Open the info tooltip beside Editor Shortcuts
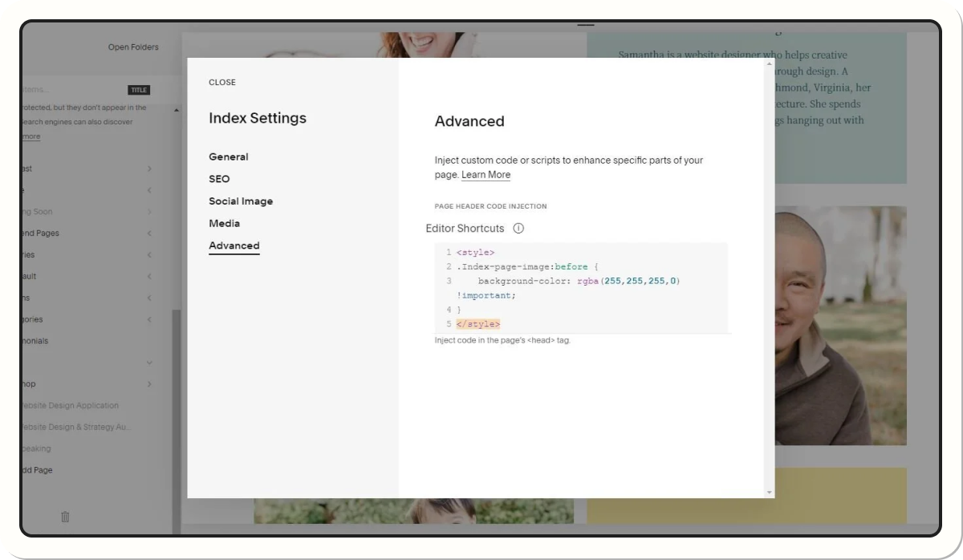 point(518,228)
